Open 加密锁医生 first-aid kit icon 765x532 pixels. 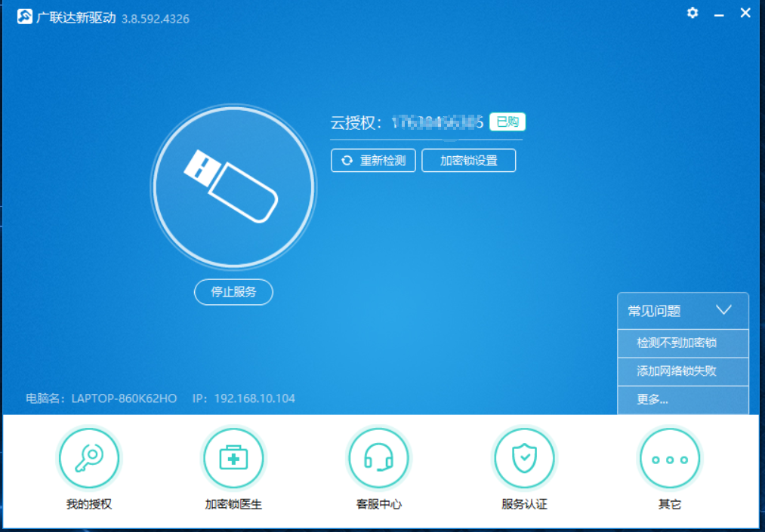(233, 458)
